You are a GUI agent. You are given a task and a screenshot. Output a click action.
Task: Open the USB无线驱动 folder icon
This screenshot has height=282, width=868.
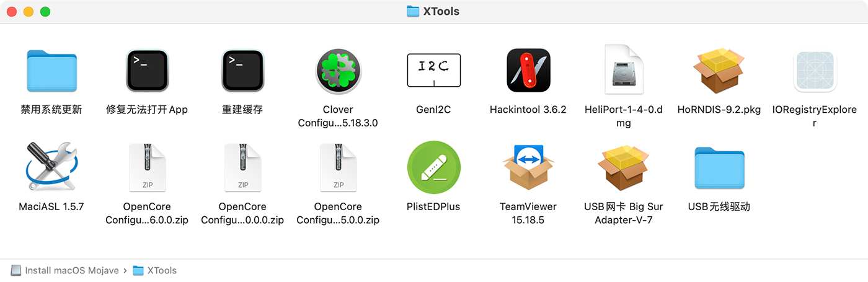click(719, 167)
